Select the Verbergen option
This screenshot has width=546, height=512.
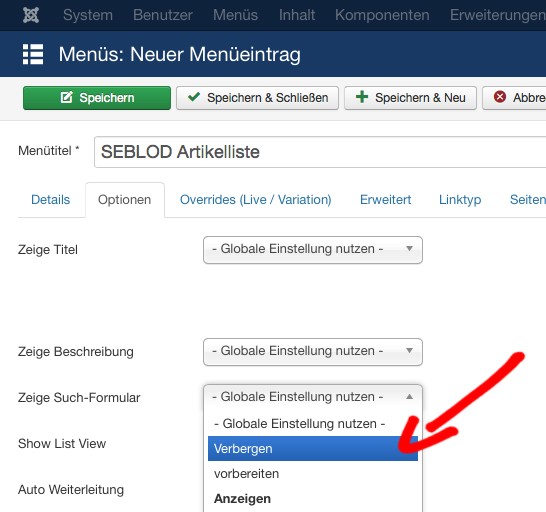[x=313, y=449]
